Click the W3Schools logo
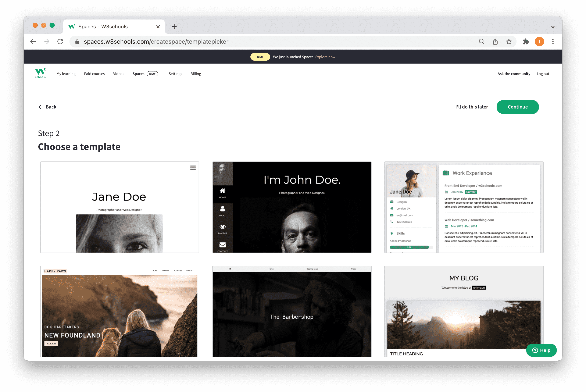Image resolution: width=586 pixels, height=392 pixels. click(x=40, y=73)
